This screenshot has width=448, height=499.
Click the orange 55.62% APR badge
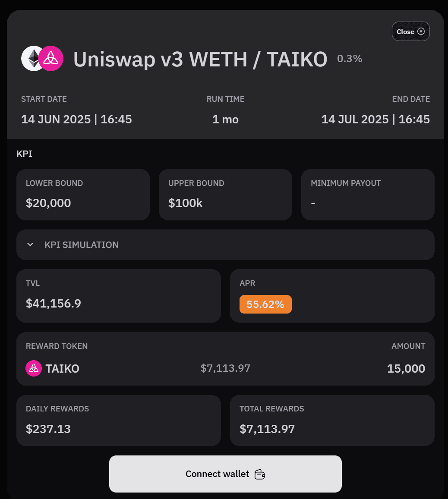(x=265, y=304)
